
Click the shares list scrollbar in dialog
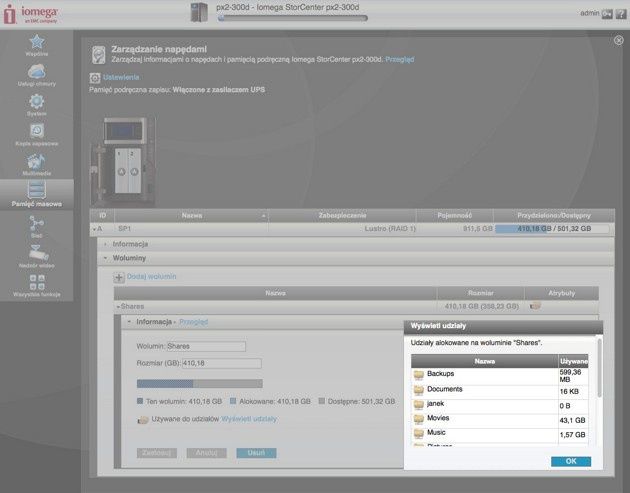[x=599, y=368]
